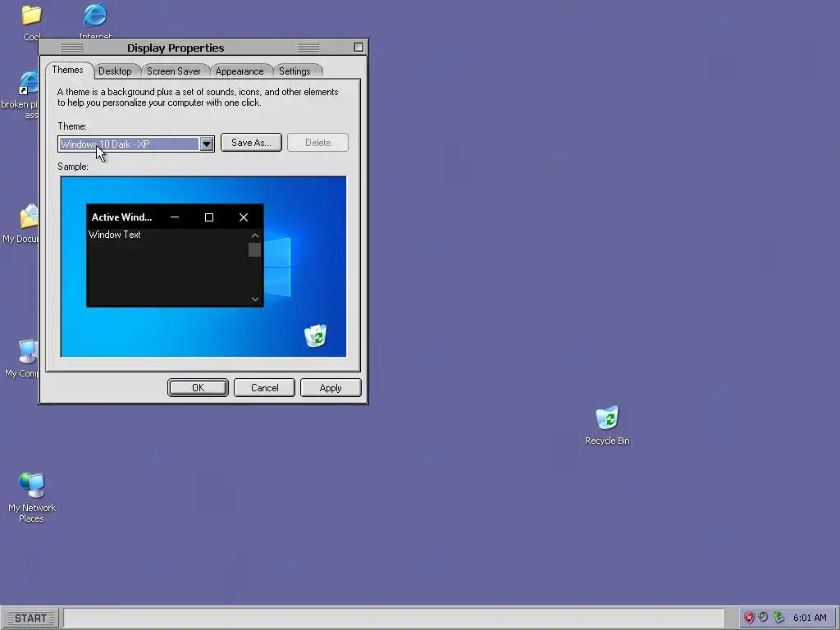Expand the Theme dropdown arrow
The height and width of the screenshot is (630, 840).
(206, 144)
